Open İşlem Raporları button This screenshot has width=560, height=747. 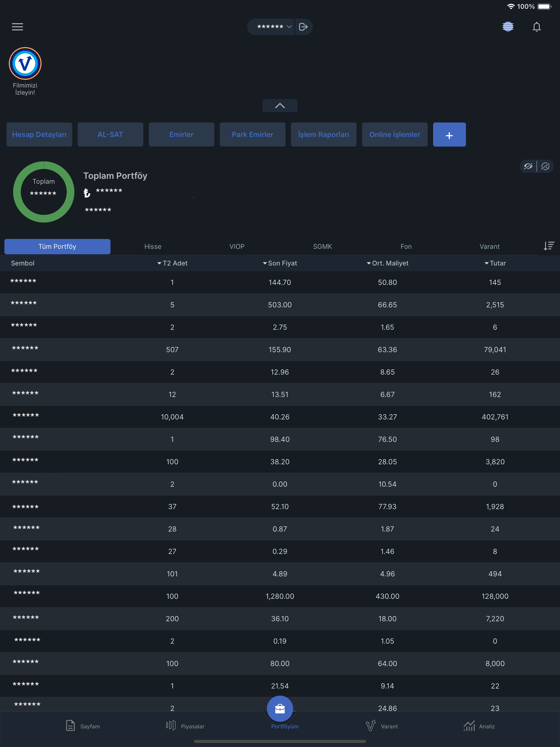pos(323,135)
